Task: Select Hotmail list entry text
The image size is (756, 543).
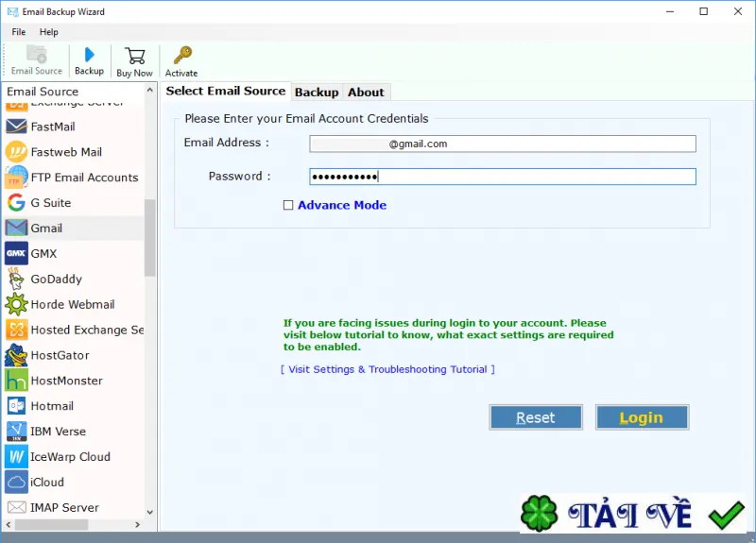Action: [52, 406]
